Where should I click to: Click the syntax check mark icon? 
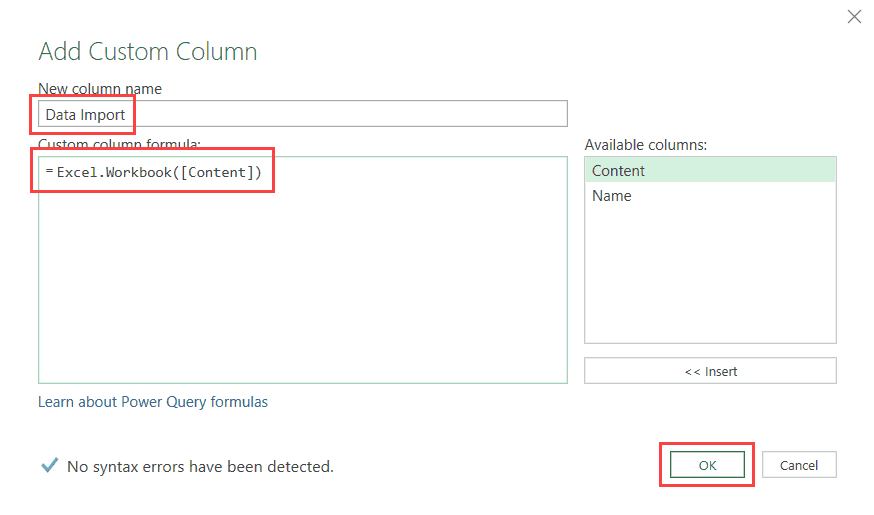pos(50,465)
